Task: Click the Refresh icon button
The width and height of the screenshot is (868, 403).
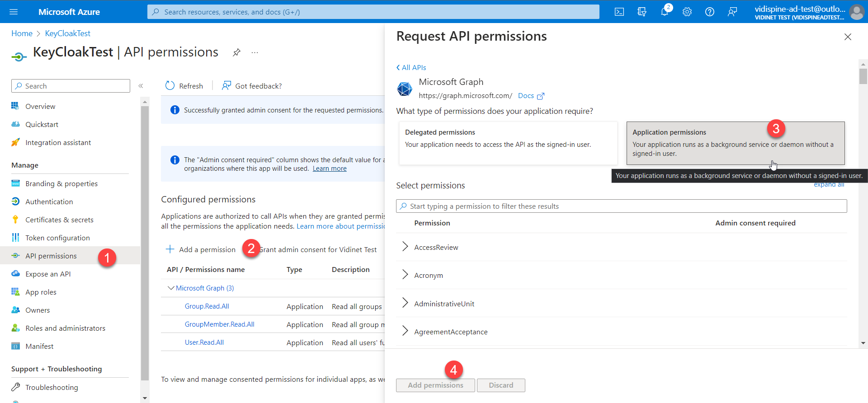Action: pyautogui.click(x=170, y=86)
